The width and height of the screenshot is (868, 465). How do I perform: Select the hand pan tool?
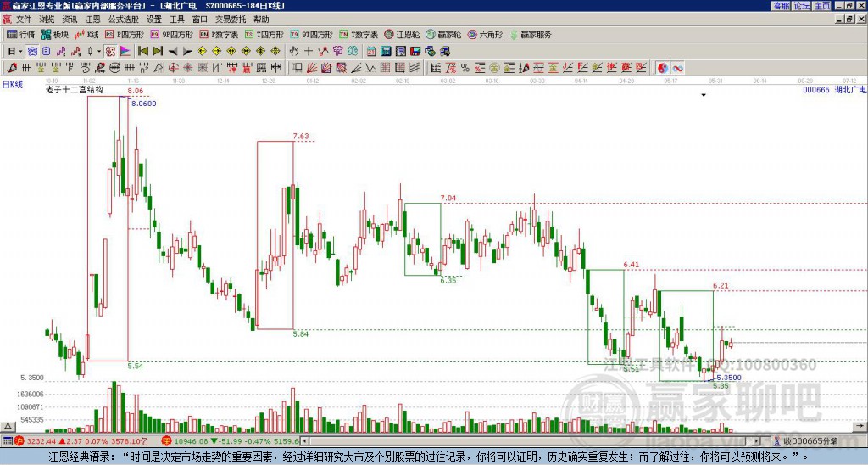pyautogui.click(x=294, y=52)
